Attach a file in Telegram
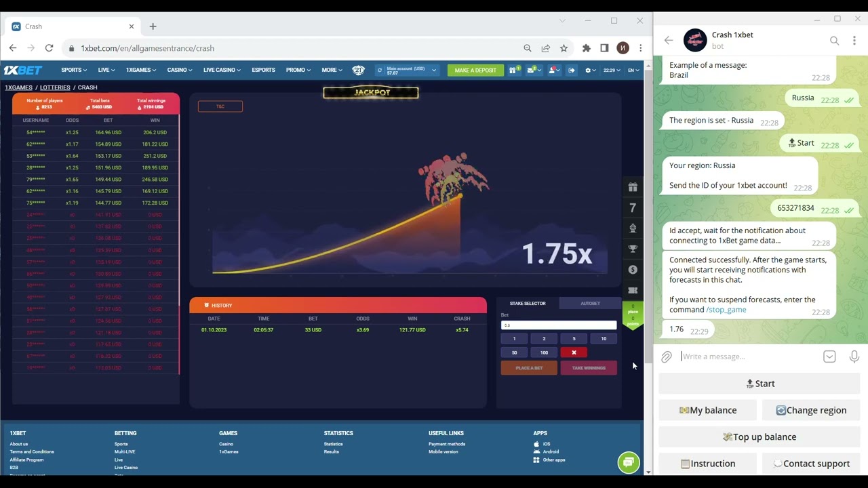This screenshot has height=488, width=868. click(x=667, y=357)
